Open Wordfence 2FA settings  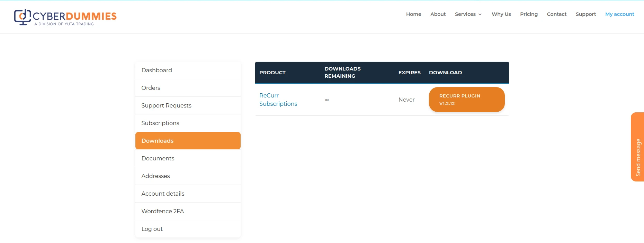click(188, 211)
